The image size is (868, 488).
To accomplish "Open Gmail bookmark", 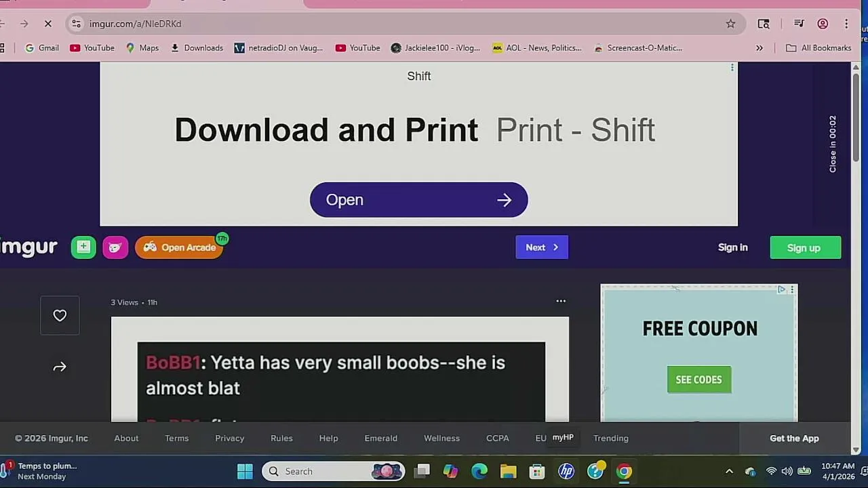I will coord(42,48).
